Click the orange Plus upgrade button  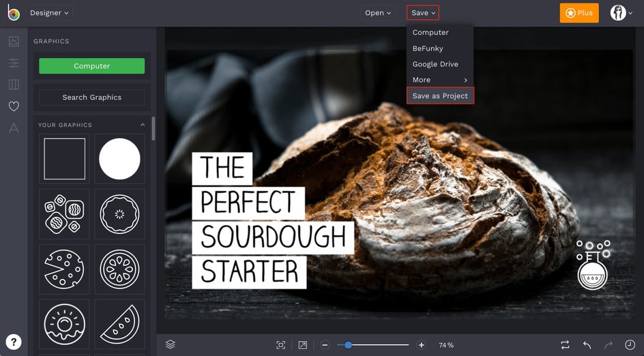579,13
